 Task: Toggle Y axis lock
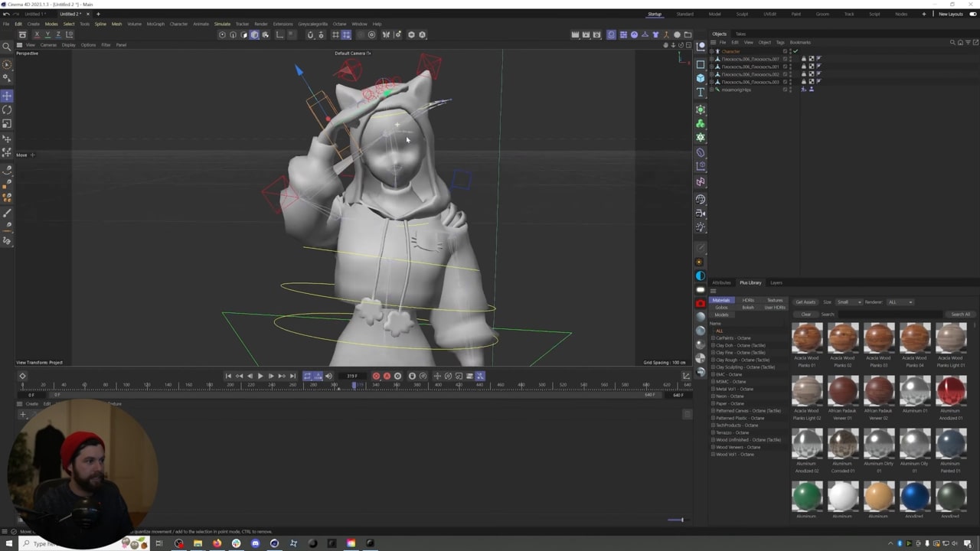point(47,34)
